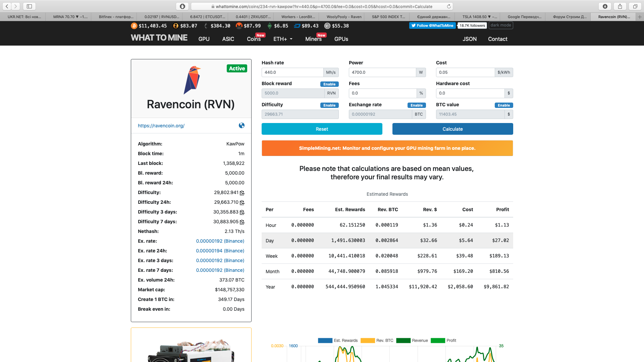644x362 pixels.
Task: Click Follow @WhatToMine Twitter button
Action: pos(432,25)
